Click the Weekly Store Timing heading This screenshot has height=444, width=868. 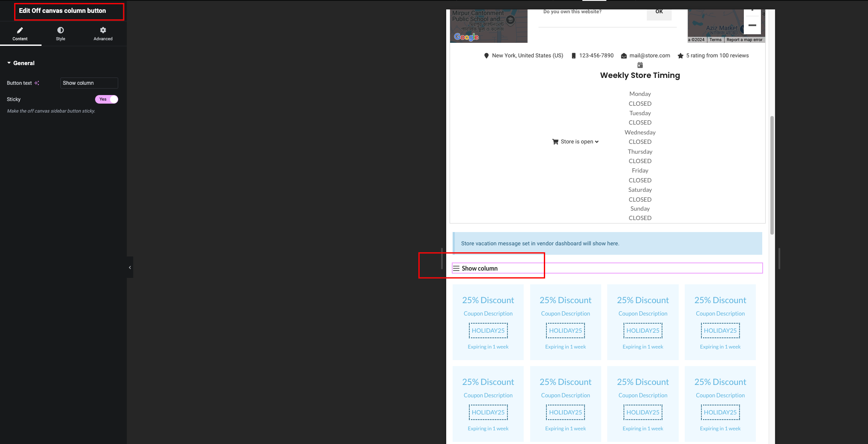640,75
